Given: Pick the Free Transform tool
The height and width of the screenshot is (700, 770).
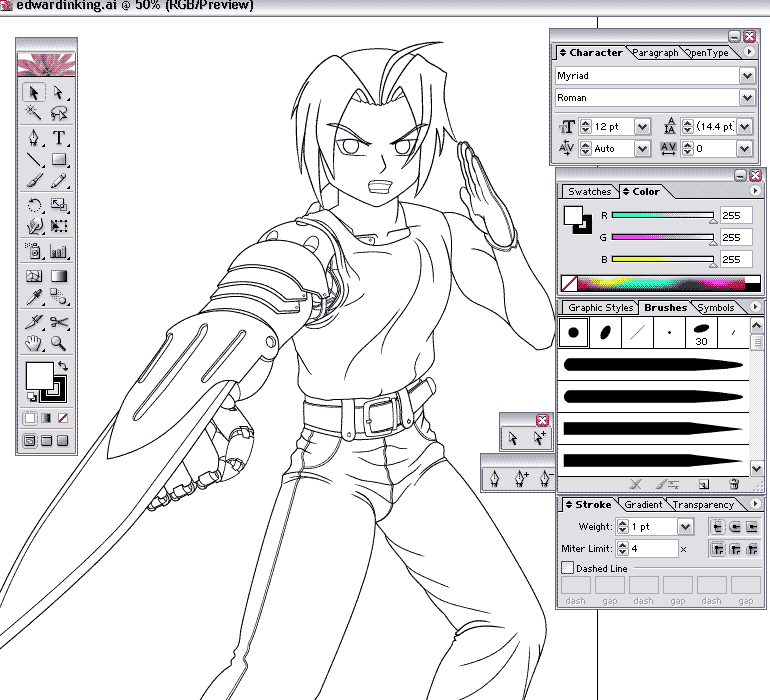Looking at the screenshot, I should [59, 226].
